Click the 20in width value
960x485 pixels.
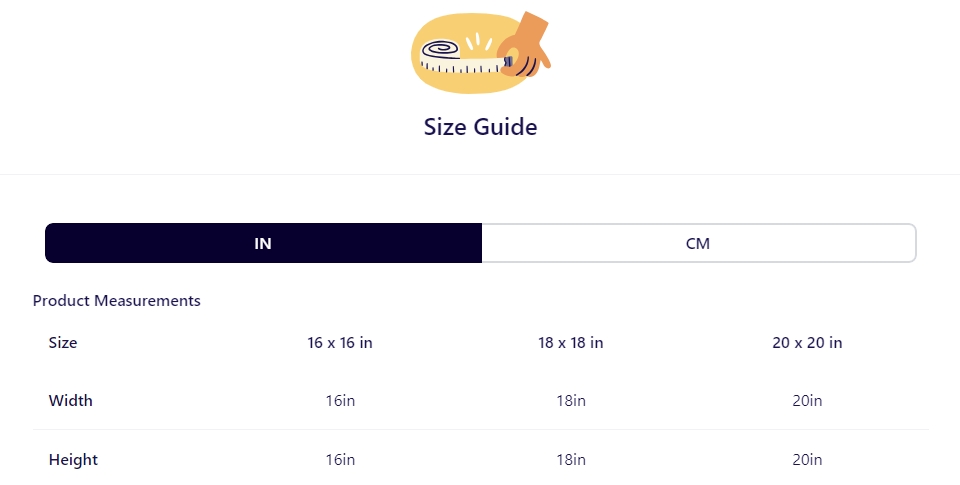coord(807,400)
